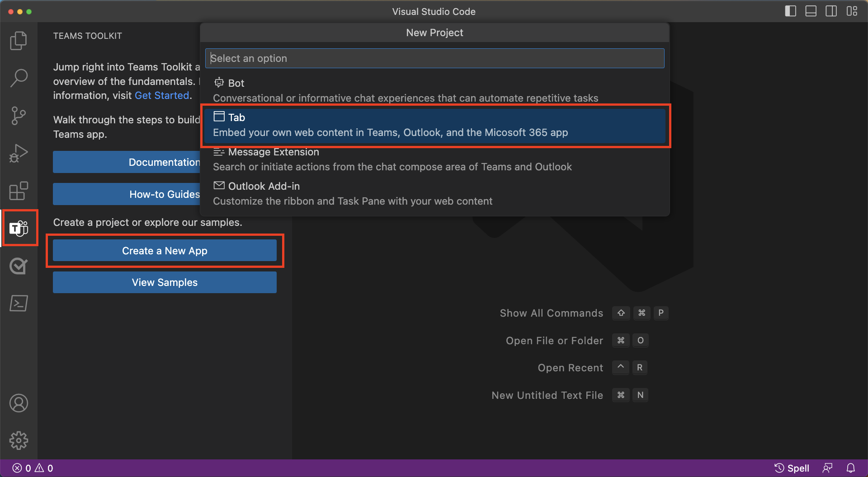Focus the 'Select an option' input field
Screen dimensions: 868x477
point(434,58)
